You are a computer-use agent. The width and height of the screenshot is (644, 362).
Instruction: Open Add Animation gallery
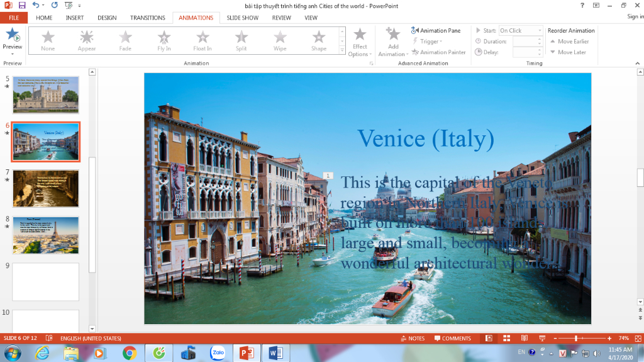coord(393,42)
